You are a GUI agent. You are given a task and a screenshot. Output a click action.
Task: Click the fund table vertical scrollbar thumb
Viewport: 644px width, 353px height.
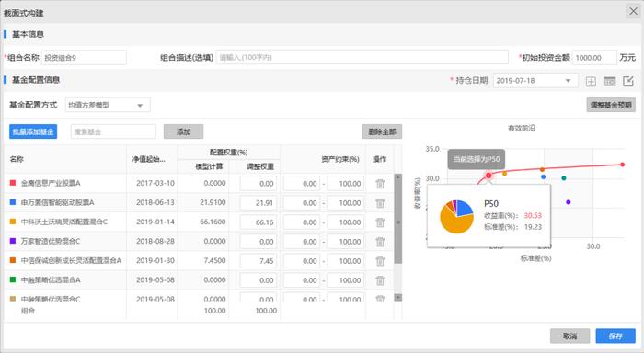click(x=398, y=222)
